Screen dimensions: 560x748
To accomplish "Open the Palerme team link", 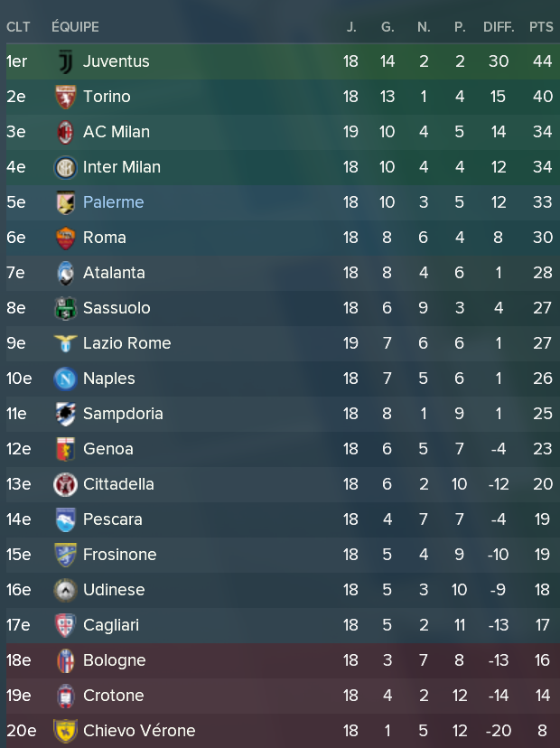I will [x=114, y=202].
